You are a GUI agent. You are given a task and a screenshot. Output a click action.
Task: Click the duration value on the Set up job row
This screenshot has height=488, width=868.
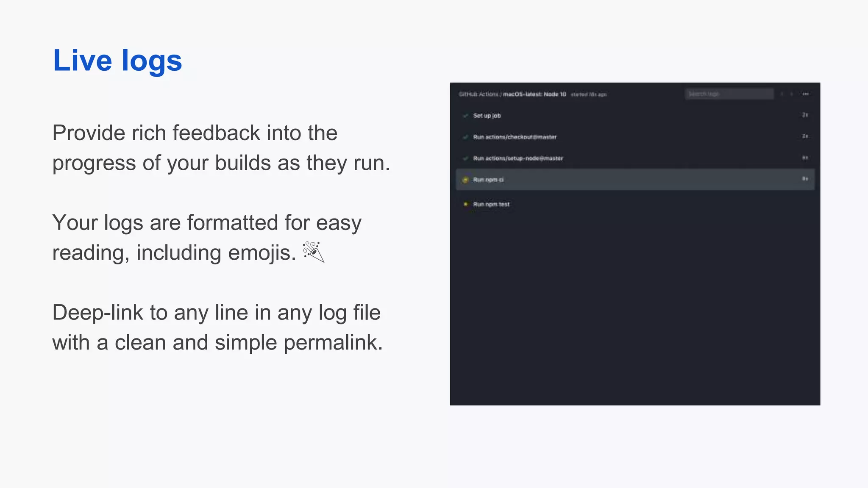point(805,115)
